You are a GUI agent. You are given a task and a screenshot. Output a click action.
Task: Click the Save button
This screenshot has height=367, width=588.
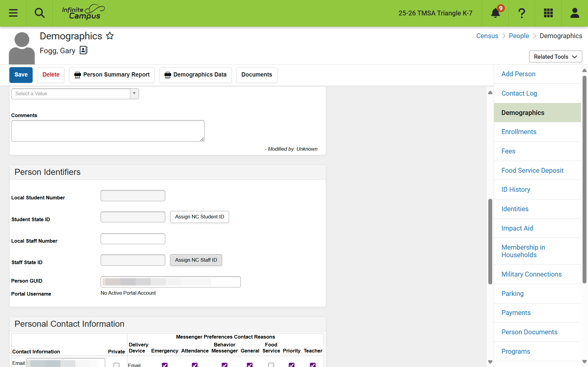pos(21,75)
